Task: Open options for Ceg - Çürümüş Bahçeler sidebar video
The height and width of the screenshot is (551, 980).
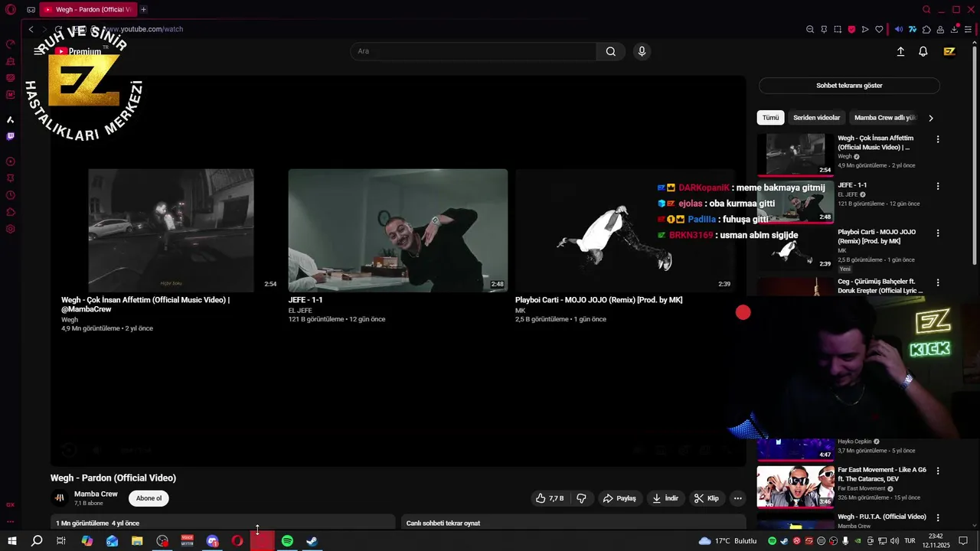Action: (938, 282)
